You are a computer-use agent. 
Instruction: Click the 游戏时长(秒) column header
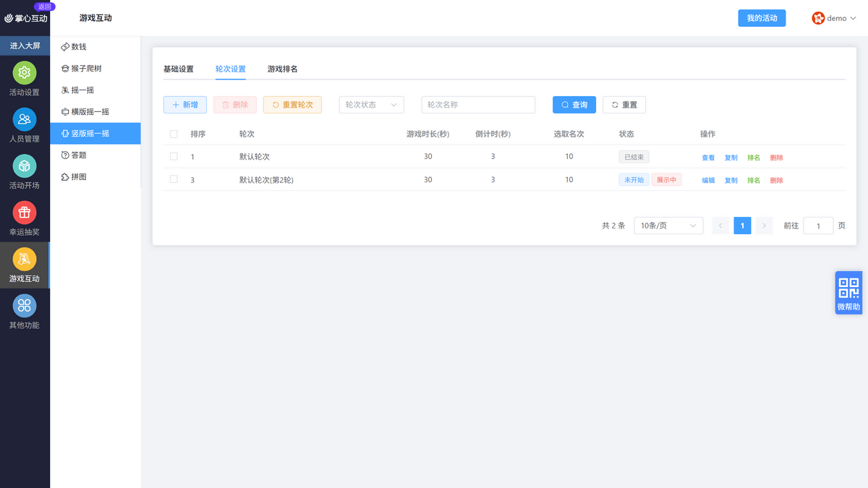click(427, 134)
